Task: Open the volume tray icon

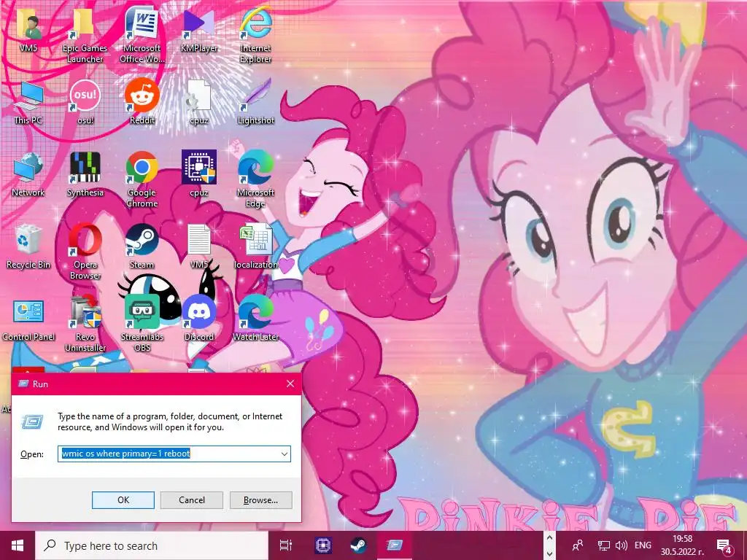Action: point(622,545)
